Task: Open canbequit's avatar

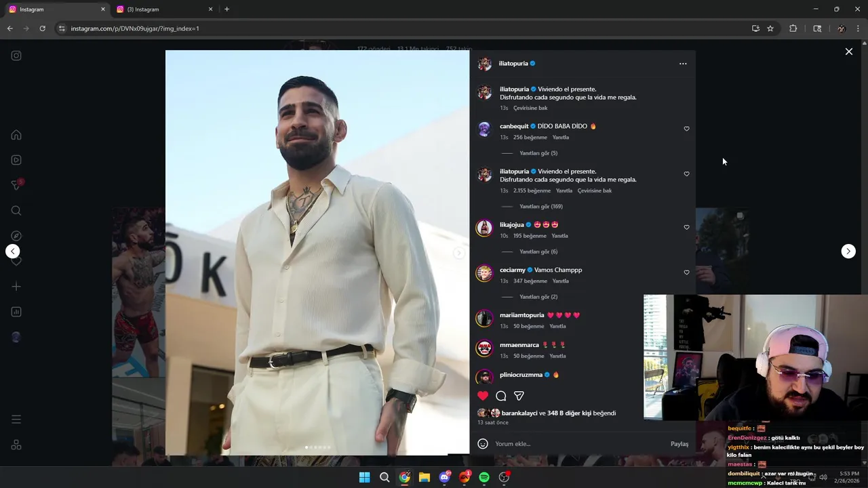Action: click(x=484, y=129)
